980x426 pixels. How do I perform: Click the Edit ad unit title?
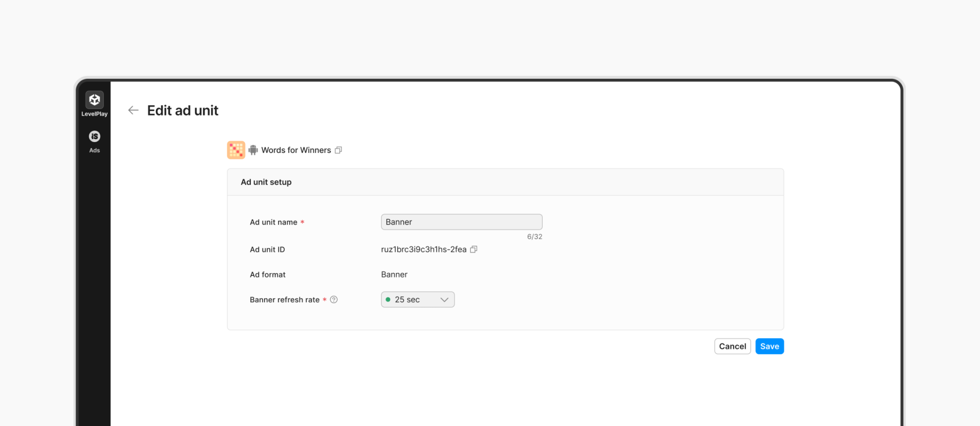click(x=183, y=110)
